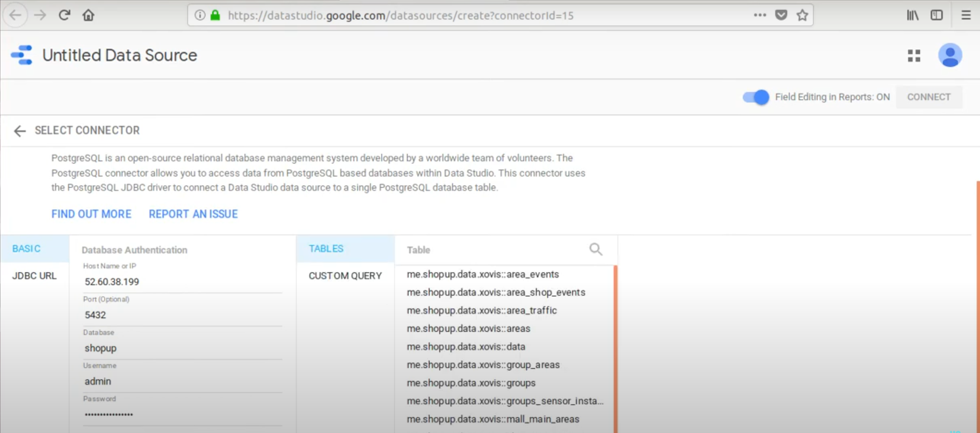The height and width of the screenshot is (433, 980).
Task: Click the Database field showing shopup
Action: point(183,348)
